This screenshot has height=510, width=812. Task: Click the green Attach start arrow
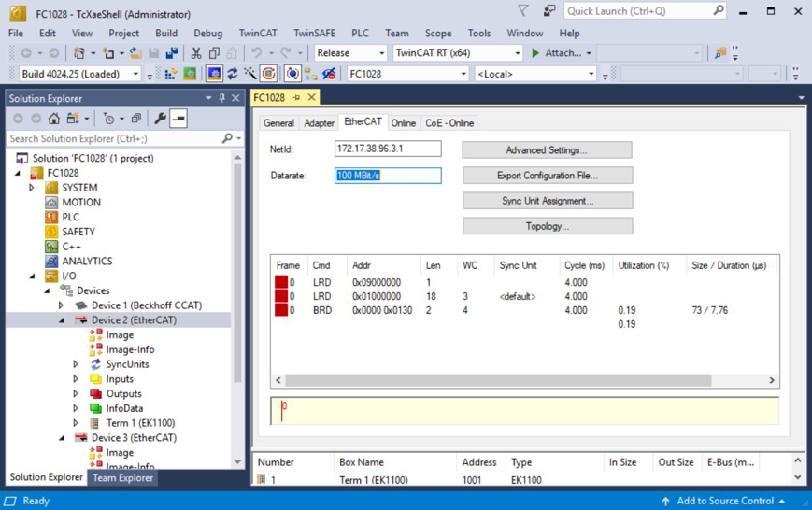pyautogui.click(x=535, y=53)
